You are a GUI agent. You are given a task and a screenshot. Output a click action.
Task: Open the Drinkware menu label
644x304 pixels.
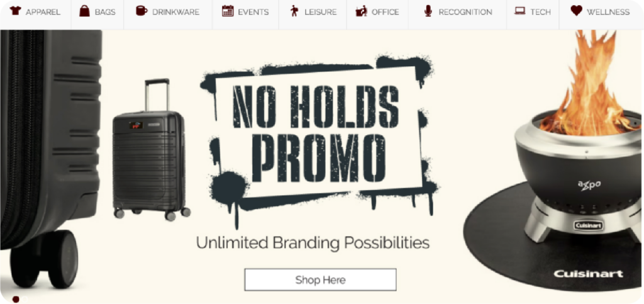[x=176, y=12]
